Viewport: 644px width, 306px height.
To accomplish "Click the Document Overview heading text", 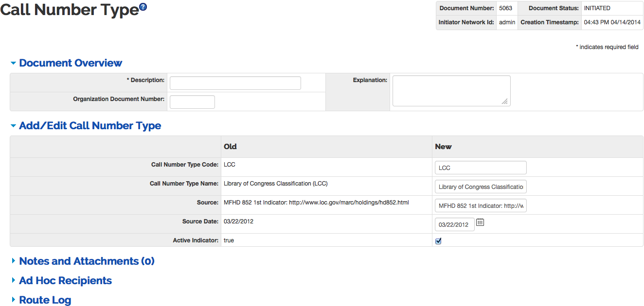I will (x=71, y=63).
